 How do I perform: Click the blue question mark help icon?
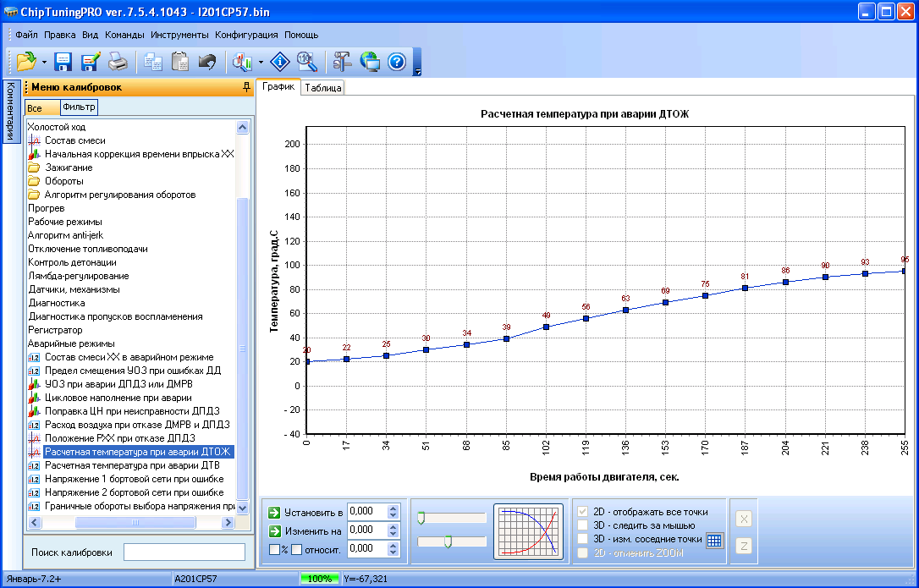pyautogui.click(x=397, y=62)
